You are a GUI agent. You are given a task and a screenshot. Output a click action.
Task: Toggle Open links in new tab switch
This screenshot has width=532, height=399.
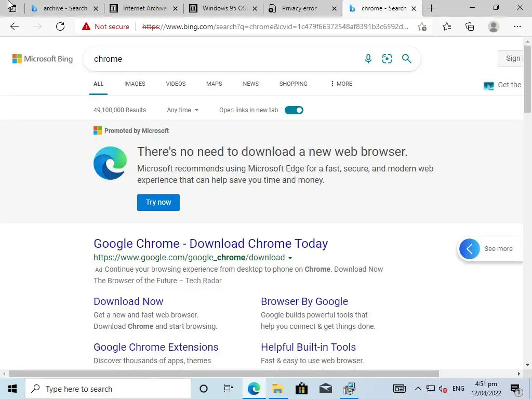click(294, 110)
